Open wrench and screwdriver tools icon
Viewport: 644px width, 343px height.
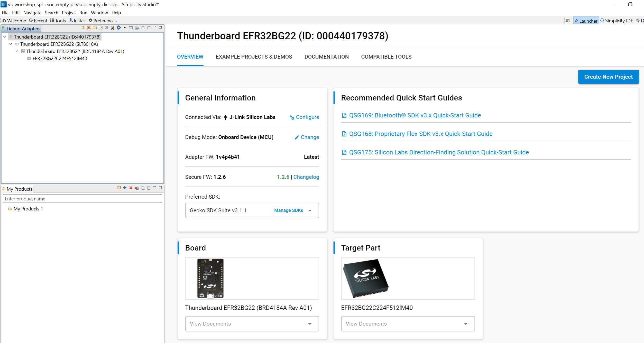[x=113, y=27]
